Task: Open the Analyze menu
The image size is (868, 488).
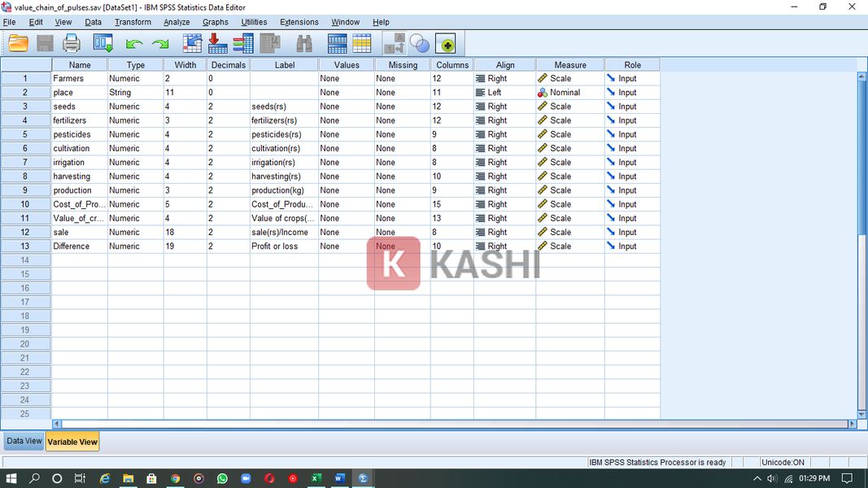Action: coord(177,22)
